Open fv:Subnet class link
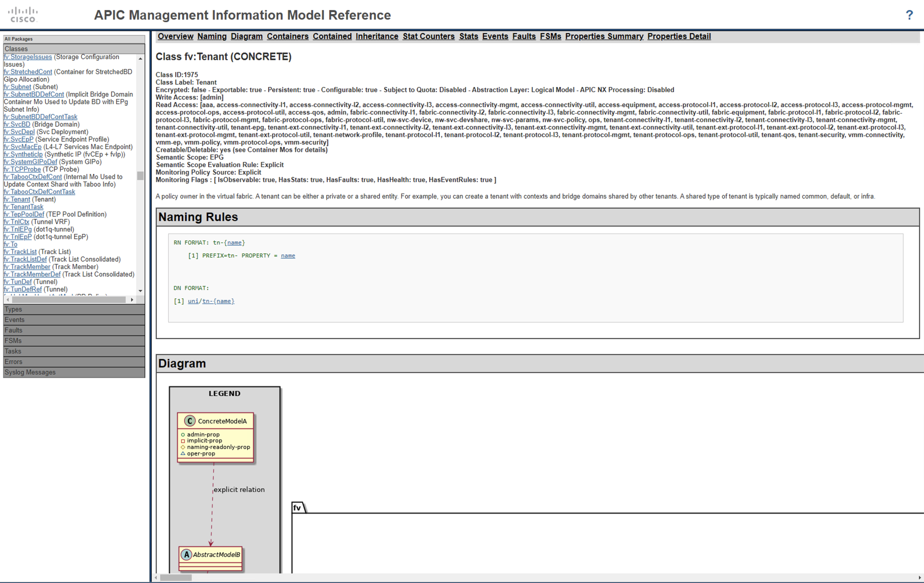The width and height of the screenshot is (924, 583). coord(18,87)
